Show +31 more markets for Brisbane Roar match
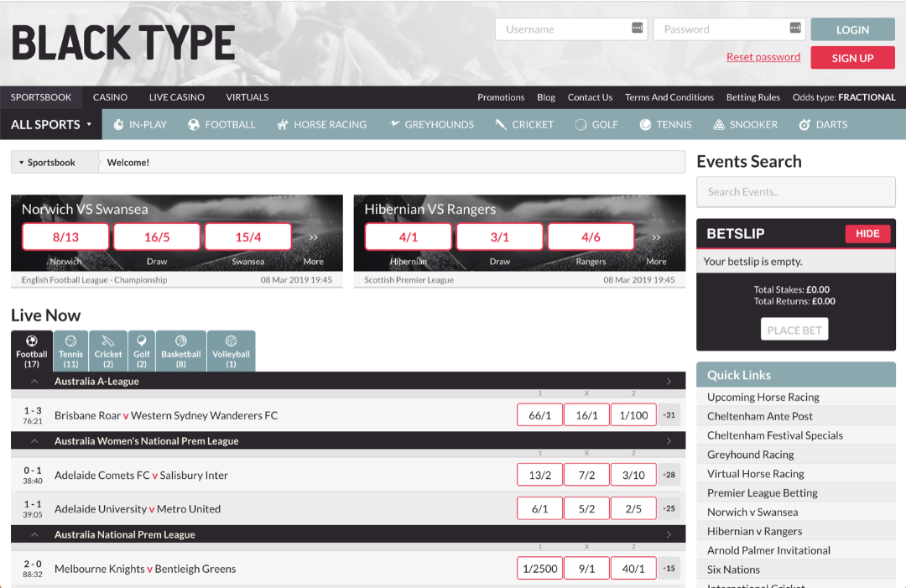The height and width of the screenshot is (588, 906). pos(669,414)
